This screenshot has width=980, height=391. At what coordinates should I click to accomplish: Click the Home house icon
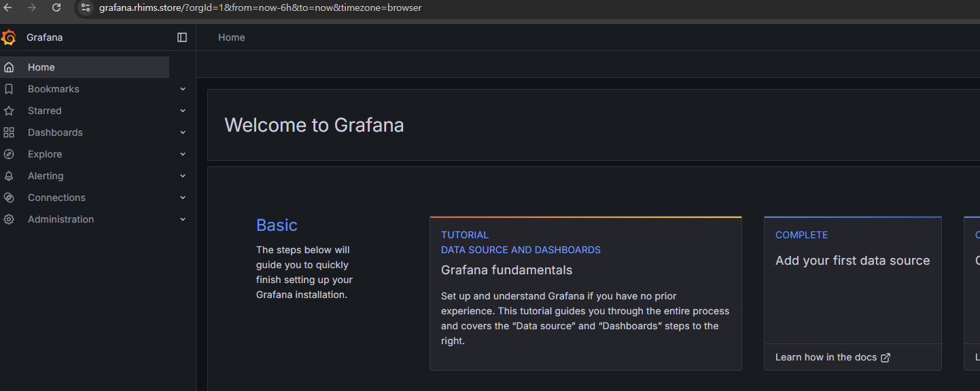[x=9, y=67]
